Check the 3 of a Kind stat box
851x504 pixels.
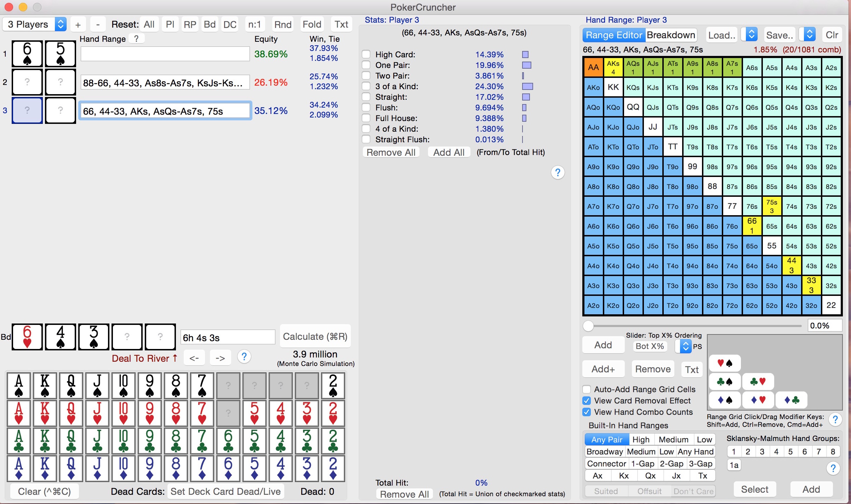tap(366, 86)
